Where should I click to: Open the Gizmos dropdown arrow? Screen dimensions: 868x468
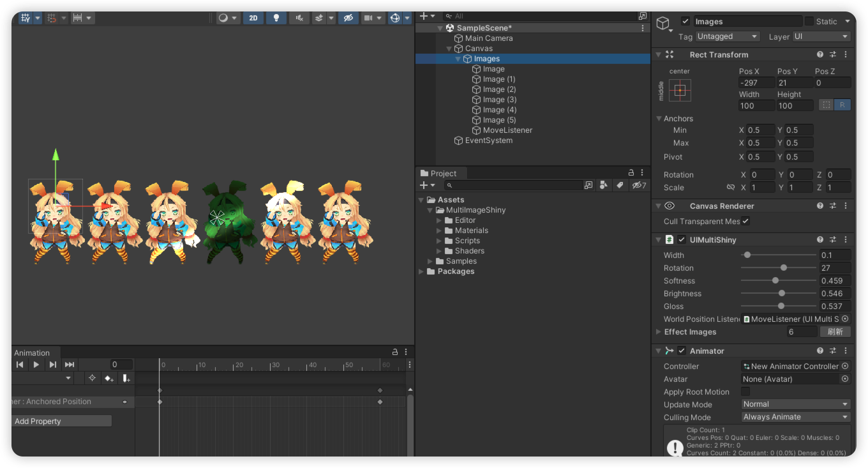pos(408,18)
